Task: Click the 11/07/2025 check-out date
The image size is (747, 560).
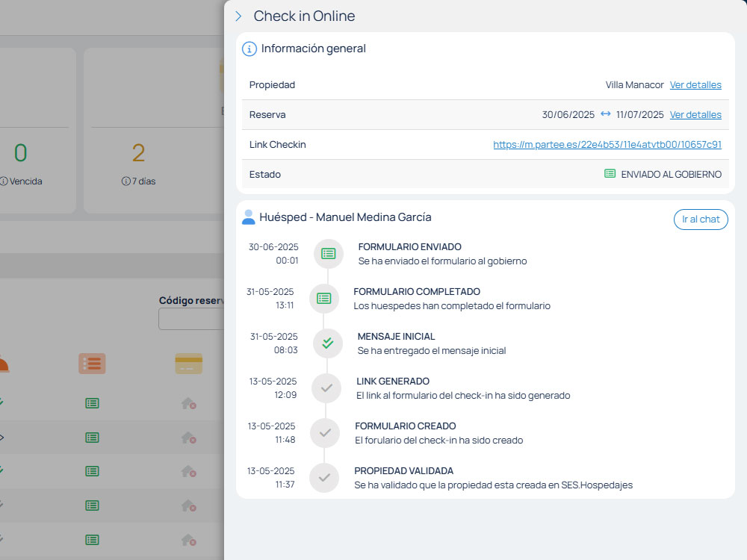Action: click(x=640, y=115)
